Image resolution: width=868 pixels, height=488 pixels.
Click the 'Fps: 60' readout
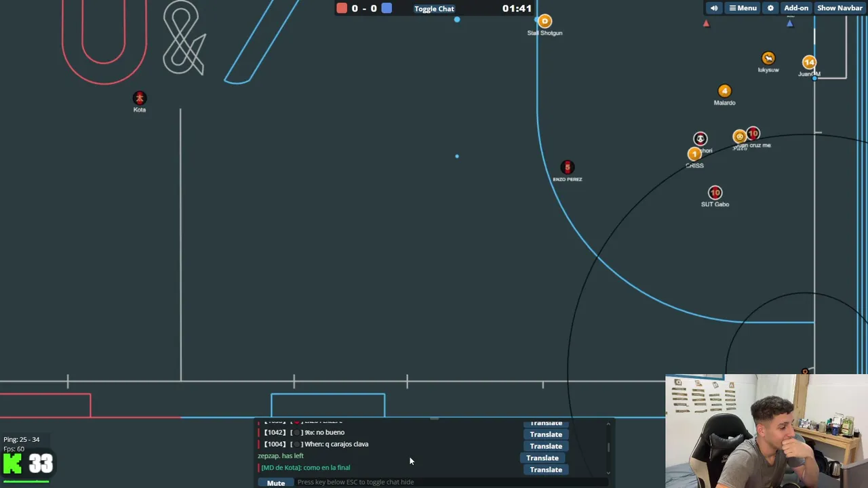14,449
